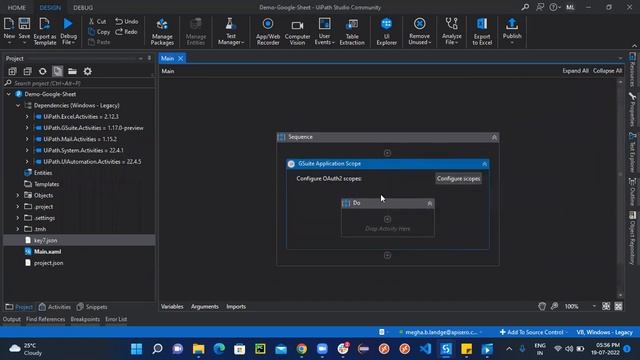Click the Redo command
Screen dimensions: 640x360
126,31
